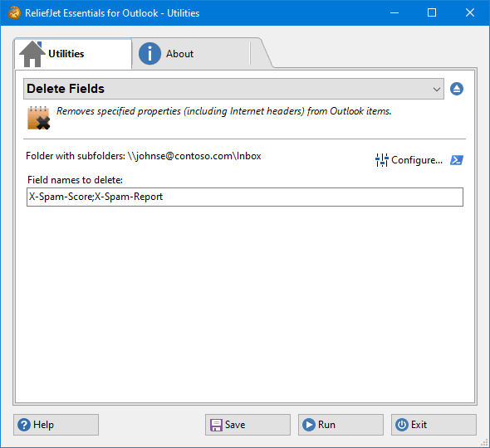Click the ReliefJet app icon in title bar
This screenshot has height=448, width=490.
click(14, 12)
